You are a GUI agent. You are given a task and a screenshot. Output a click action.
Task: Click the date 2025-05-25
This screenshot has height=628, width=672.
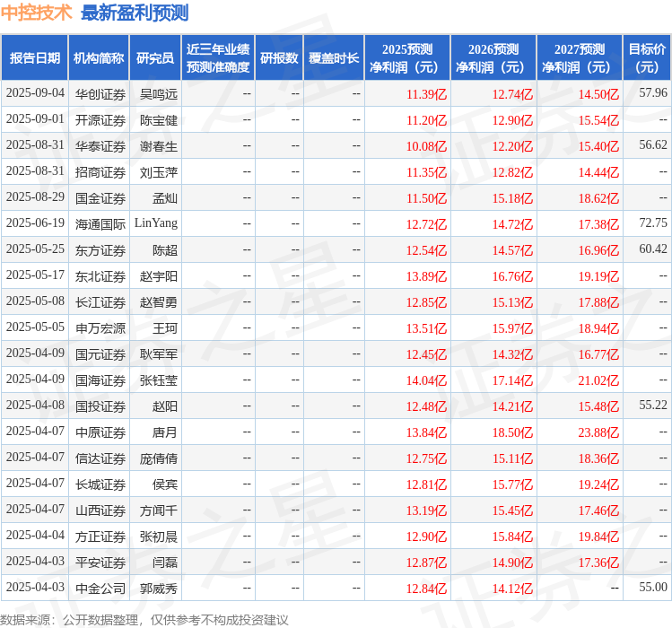pos(35,249)
